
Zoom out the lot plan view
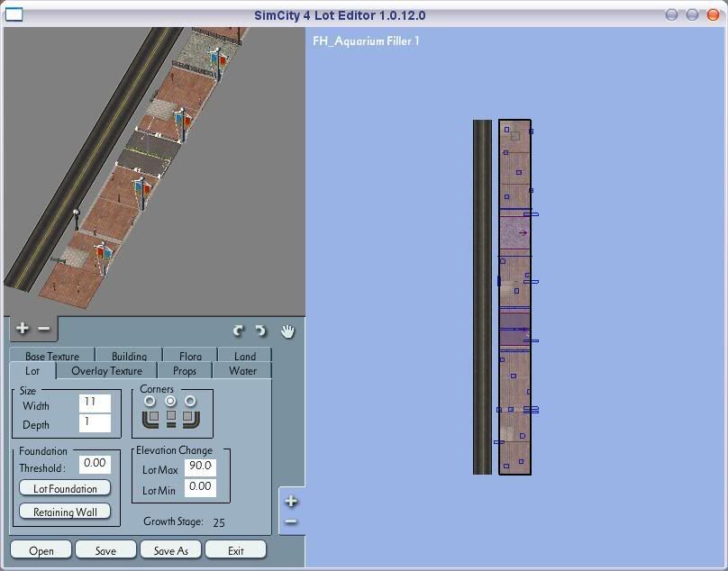point(291,521)
